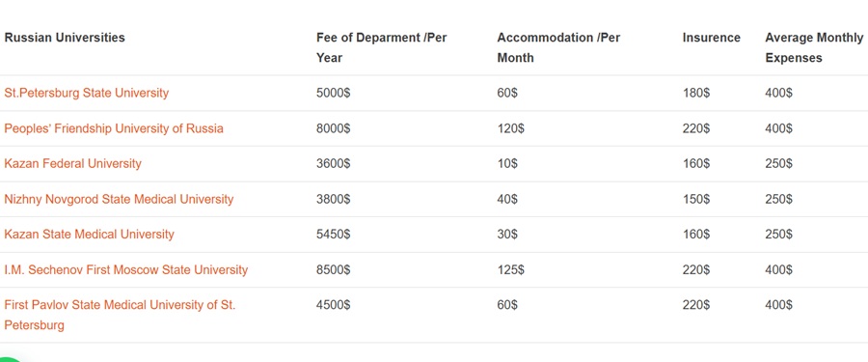Viewport: 868px width, 362px height.
Task: Open St.Petersburg State University link
Action: (87, 93)
